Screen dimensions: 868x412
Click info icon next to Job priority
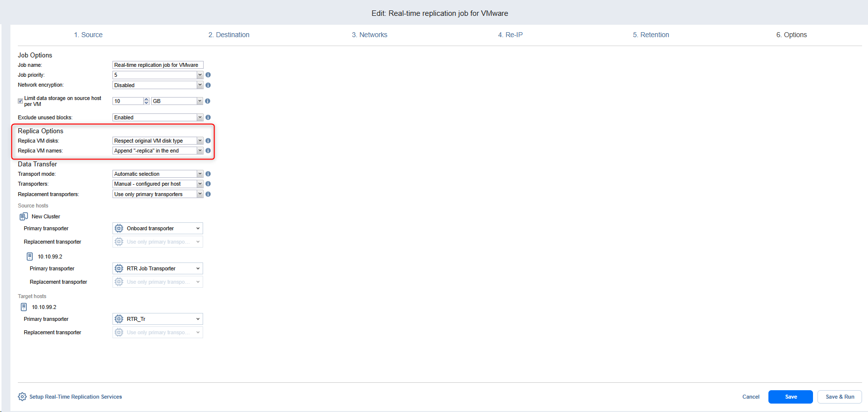(208, 75)
